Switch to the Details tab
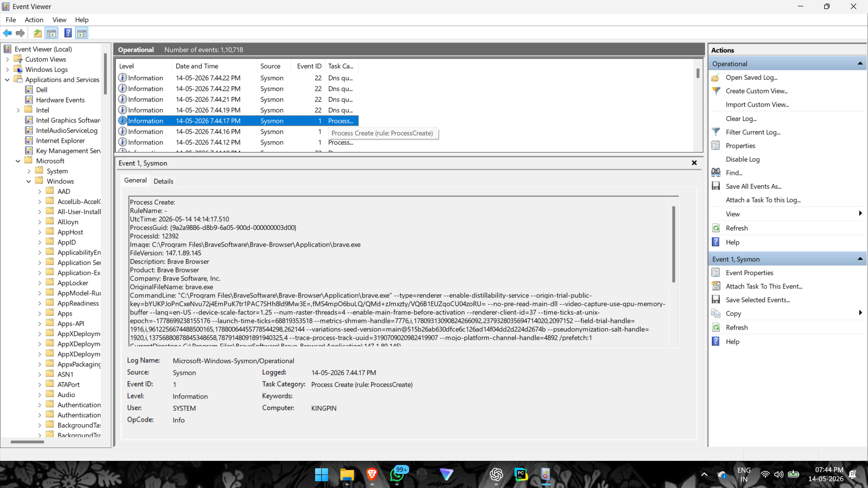The image size is (868, 488). point(163,181)
